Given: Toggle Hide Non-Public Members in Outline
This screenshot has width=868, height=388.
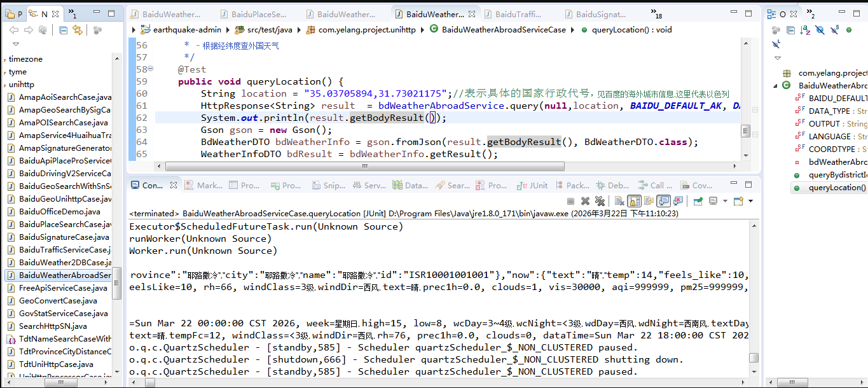Looking at the screenshot, I should [x=849, y=30].
